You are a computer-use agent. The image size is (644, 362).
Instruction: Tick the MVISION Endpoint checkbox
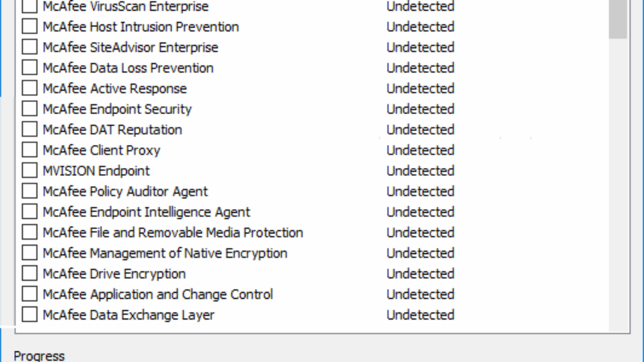30,171
